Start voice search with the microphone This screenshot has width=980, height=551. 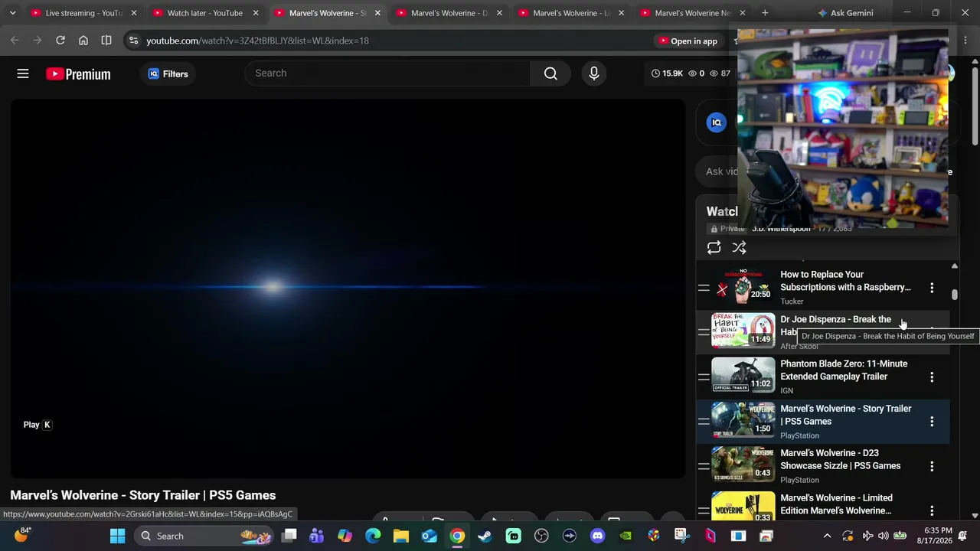pyautogui.click(x=594, y=73)
